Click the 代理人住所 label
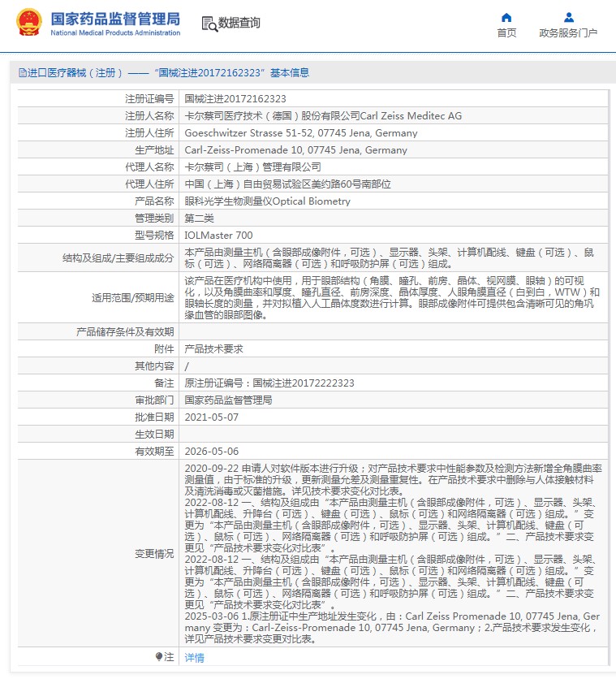This screenshot has width=616, height=679. (x=149, y=184)
